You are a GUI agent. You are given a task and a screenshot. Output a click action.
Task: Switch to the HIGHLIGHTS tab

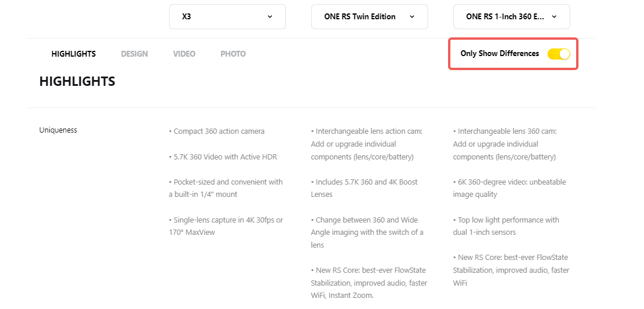click(74, 54)
